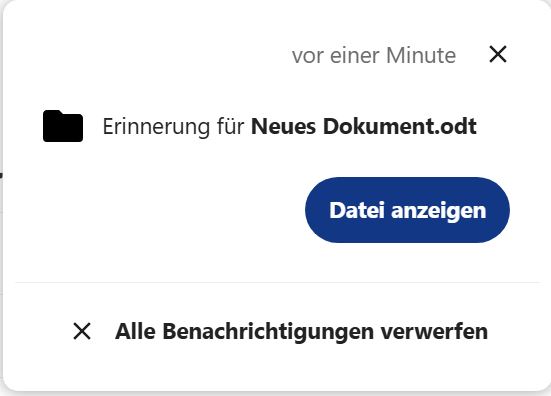551x396 pixels.
Task: Click the horizontal divider above the footer
Action: (278, 282)
